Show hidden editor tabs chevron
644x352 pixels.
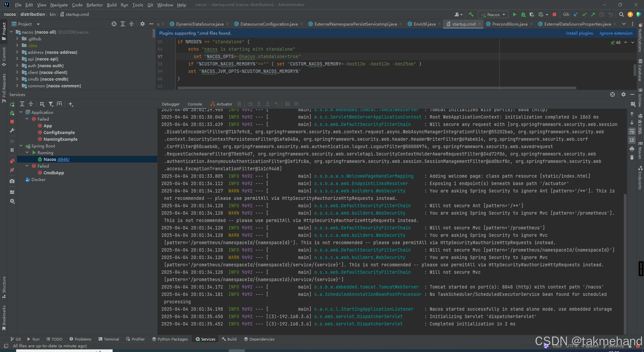[624, 24]
